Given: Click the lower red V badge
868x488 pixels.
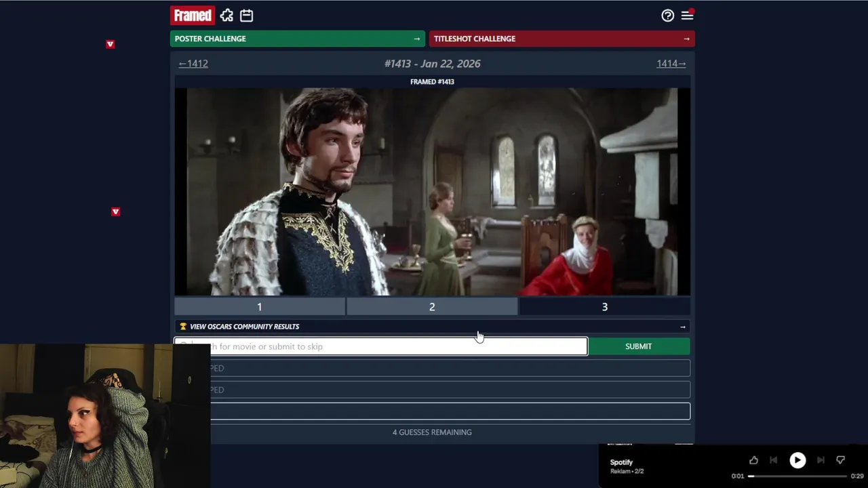Looking at the screenshot, I should (x=115, y=212).
